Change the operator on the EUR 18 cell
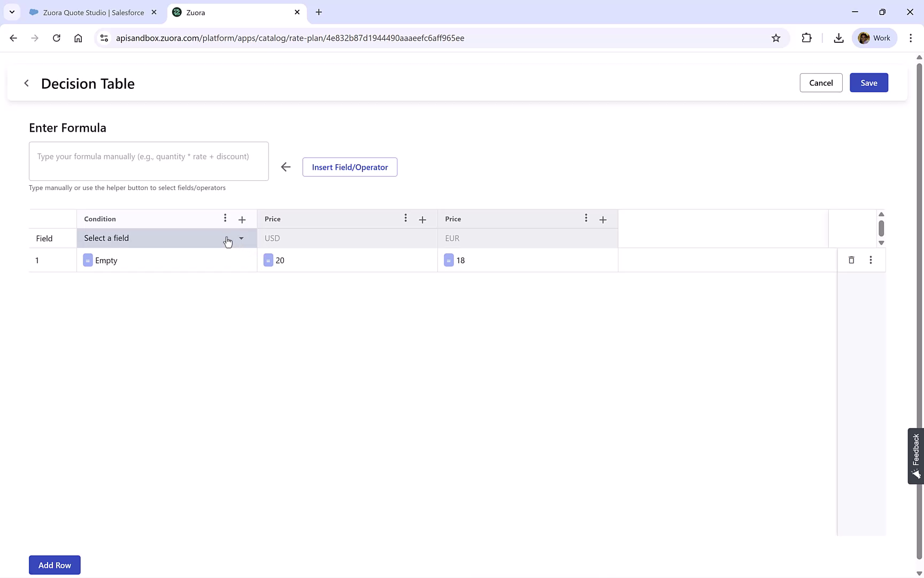 click(x=449, y=260)
